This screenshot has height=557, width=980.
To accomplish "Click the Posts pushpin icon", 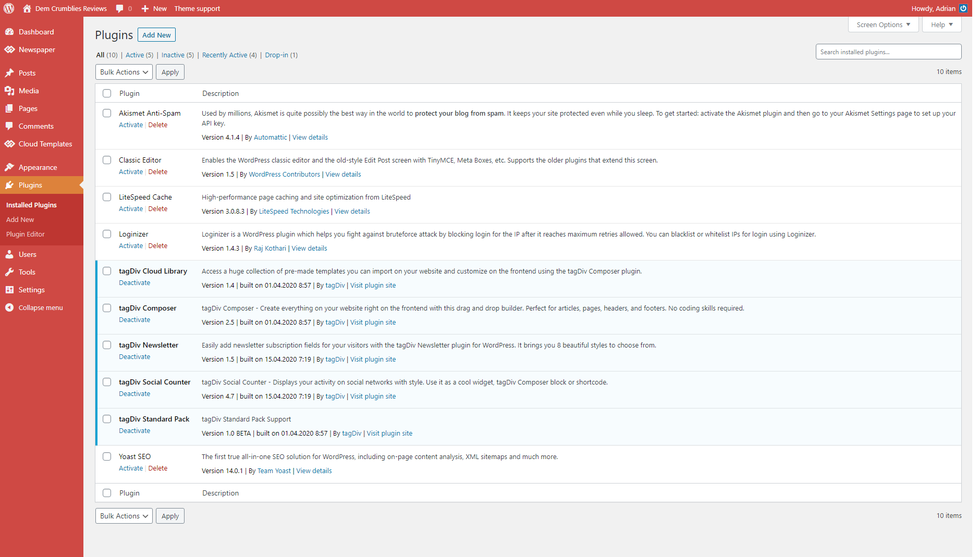I will [9, 73].
